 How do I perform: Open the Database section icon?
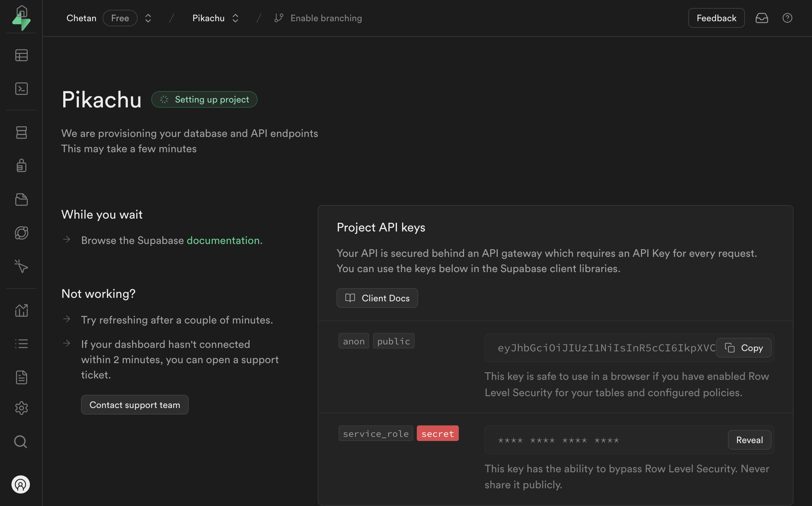(x=21, y=132)
